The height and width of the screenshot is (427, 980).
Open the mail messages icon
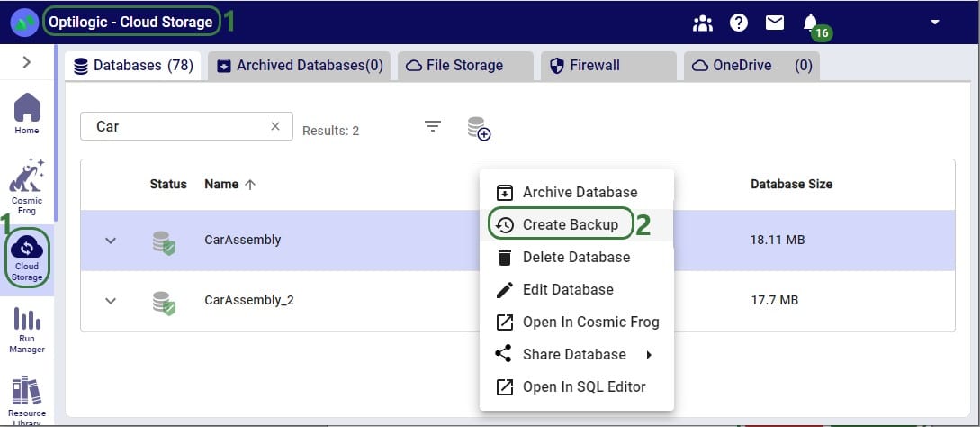click(x=775, y=23)
